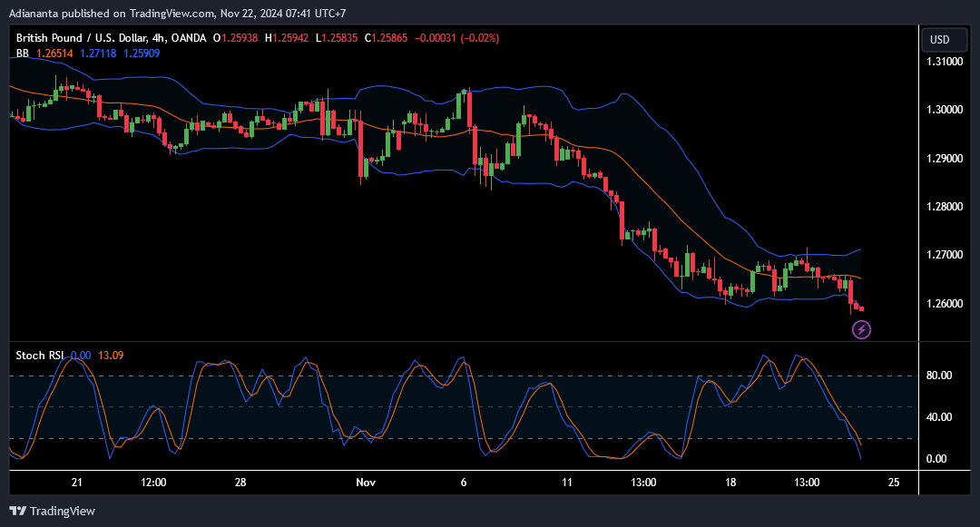Click the 18 date on time axis
This screenshot has height=527, width=980.
click(x=730, y=482)
